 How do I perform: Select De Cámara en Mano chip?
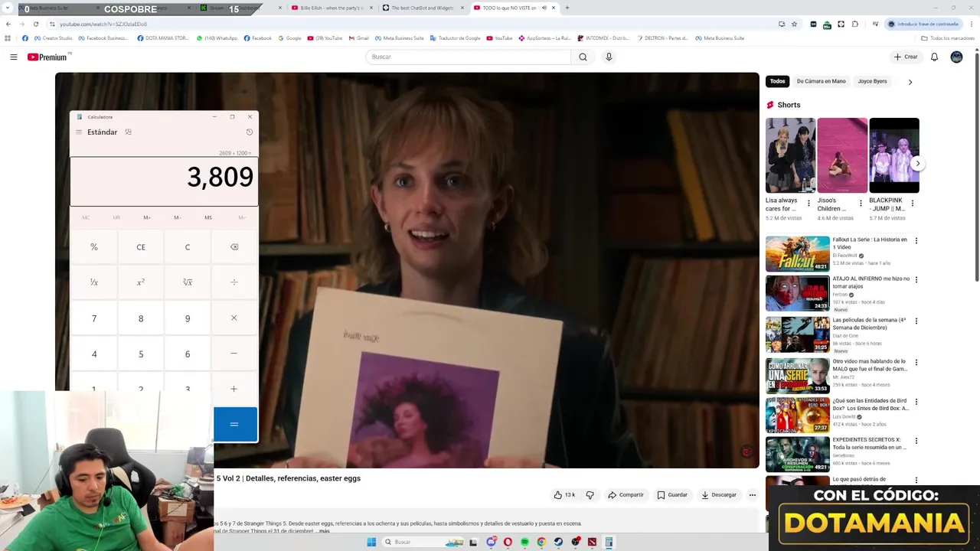[821, 81]
